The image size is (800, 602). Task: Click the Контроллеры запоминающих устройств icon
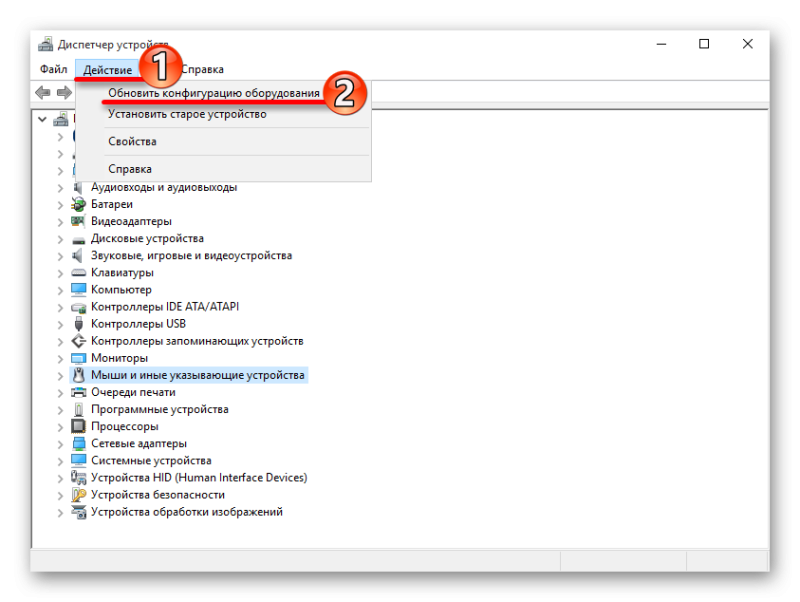pyautogui.click(x=79, y=341)
